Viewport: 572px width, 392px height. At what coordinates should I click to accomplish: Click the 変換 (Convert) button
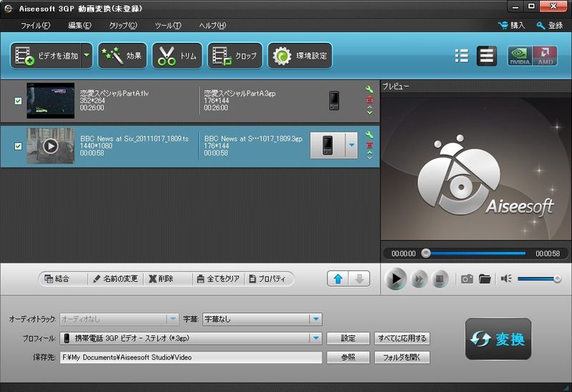coord(498,339)
